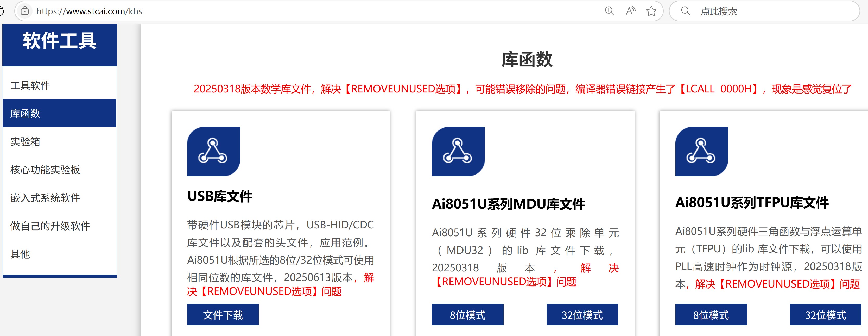
Task: Click the Ai8051U系列MDU库文件 title
Action: 509,204
